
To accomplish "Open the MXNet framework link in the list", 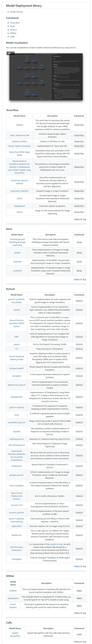I will tap(13, 33).
